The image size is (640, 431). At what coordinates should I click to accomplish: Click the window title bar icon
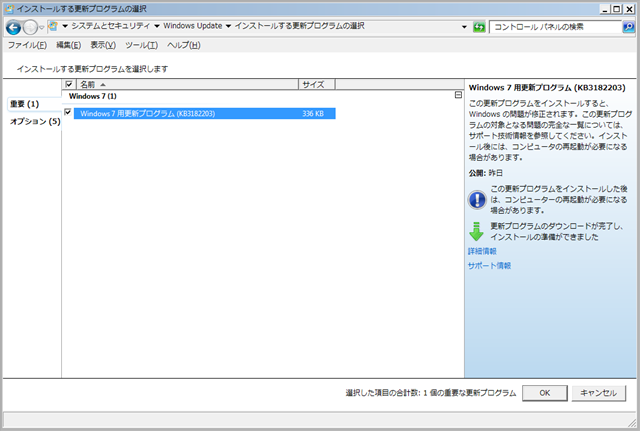(x=9, y=9)
